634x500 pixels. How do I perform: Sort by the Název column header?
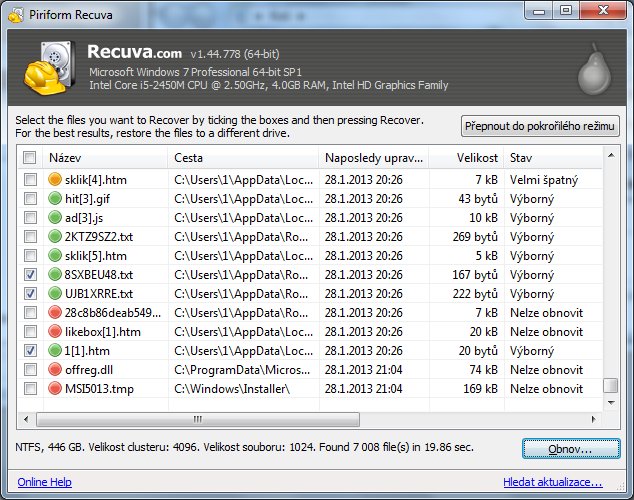[106, 157]
